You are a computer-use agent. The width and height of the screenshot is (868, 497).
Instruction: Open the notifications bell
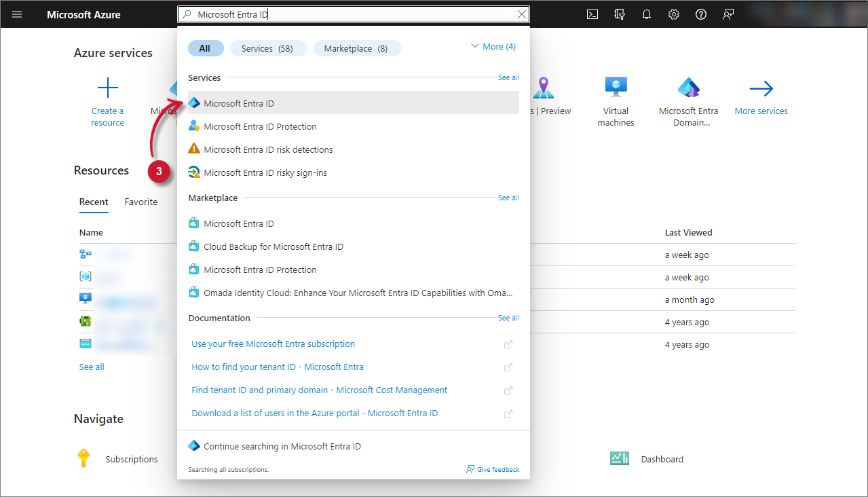(646, 14)
